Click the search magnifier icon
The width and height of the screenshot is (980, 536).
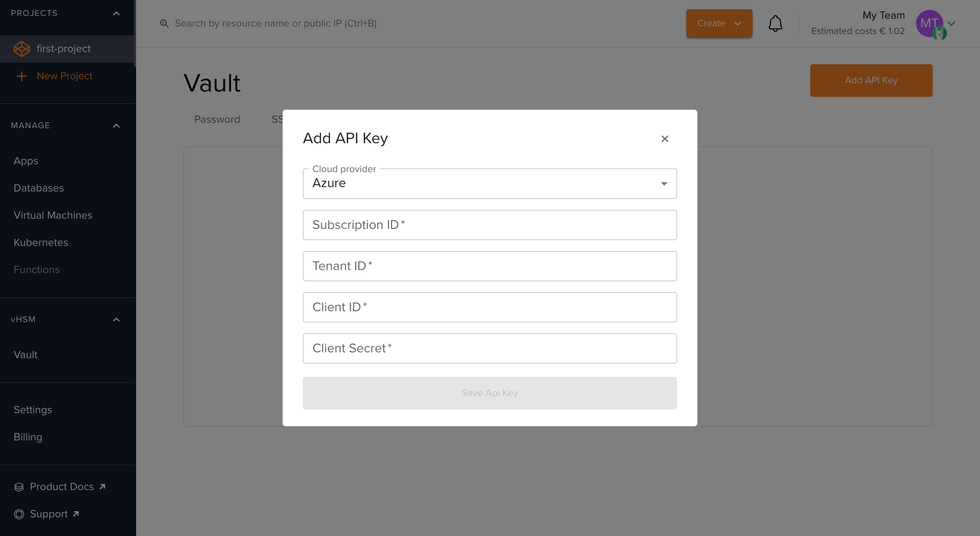click(164, 23)
